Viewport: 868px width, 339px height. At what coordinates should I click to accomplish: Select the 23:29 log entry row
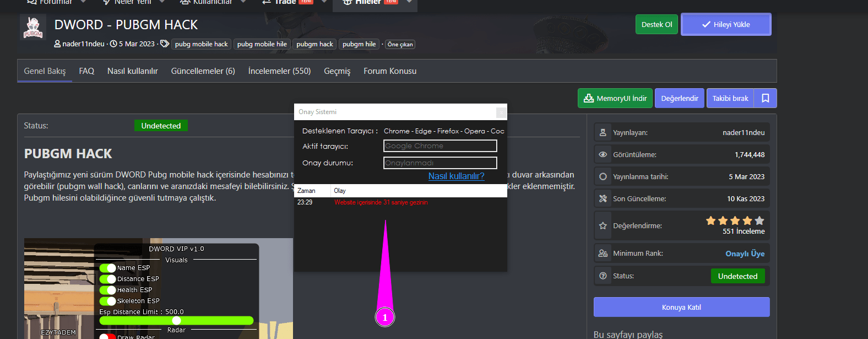(400, 202)
